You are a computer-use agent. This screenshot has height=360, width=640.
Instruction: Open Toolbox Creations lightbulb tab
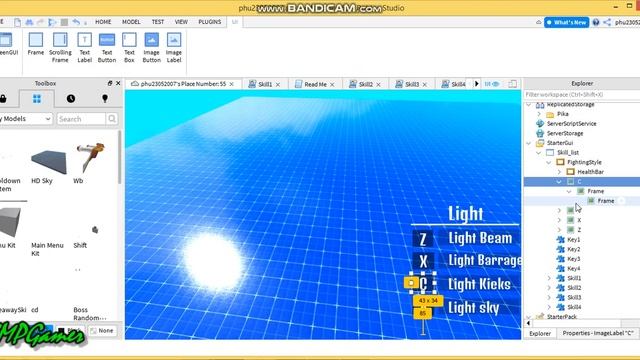point(105,99)
